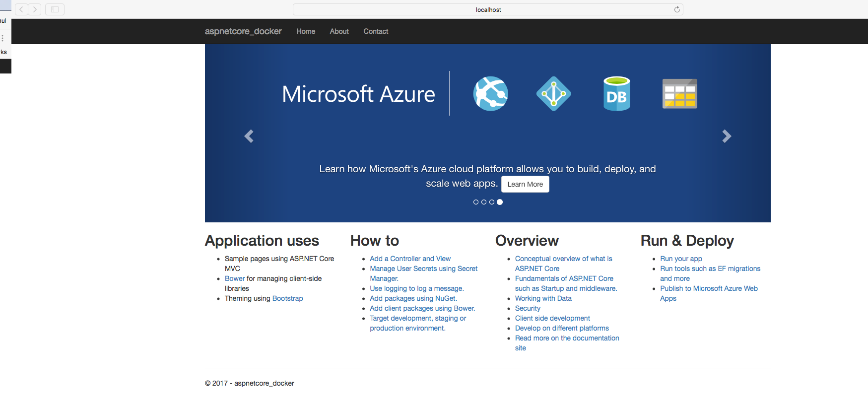The width and height of the screenshot is (868, 408).
Task: Click the browser forward arrow button
Action: point(35,9)
